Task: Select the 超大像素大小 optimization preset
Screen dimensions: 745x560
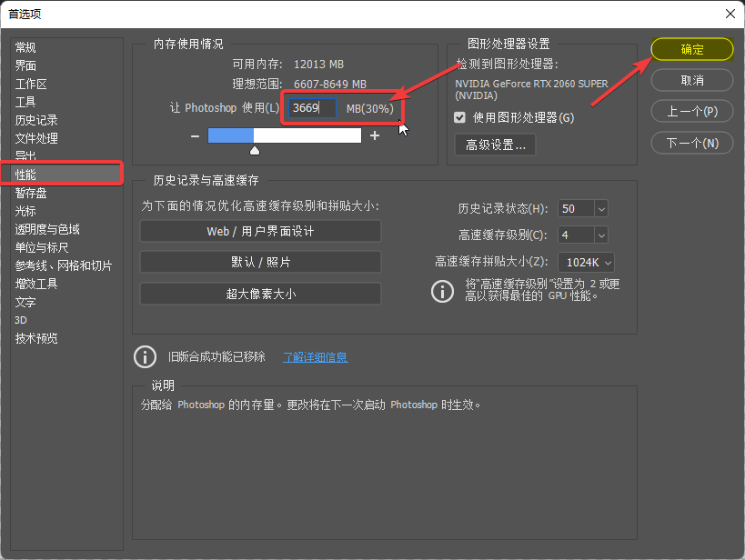Action: pyautogui.click(x=260, y=293)
